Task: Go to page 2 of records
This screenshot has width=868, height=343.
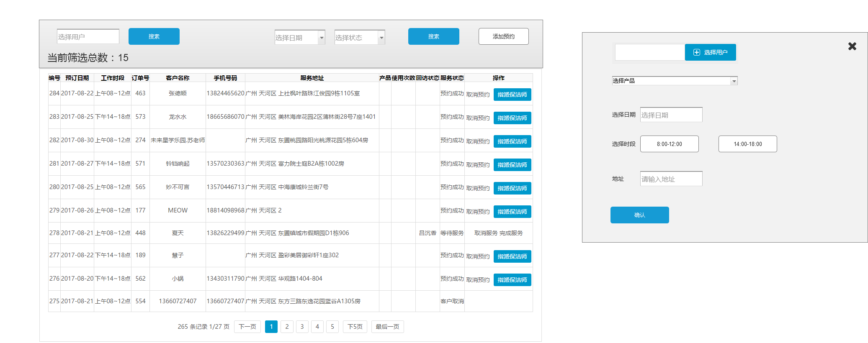Action: [287, 327]
